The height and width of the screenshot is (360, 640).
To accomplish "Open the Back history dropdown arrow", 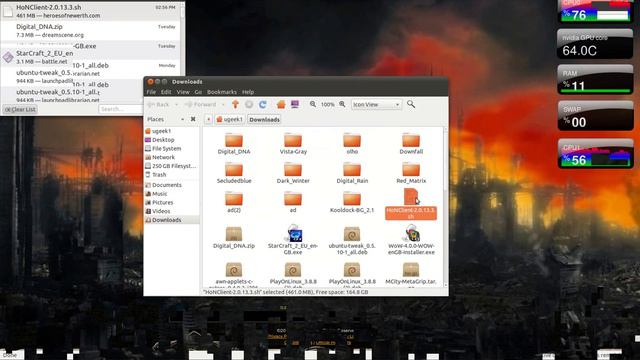I will [x=176, y=105].
